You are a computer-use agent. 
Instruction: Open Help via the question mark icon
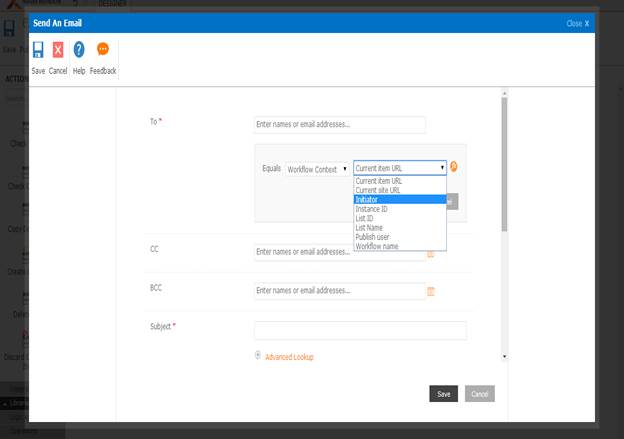79,50
